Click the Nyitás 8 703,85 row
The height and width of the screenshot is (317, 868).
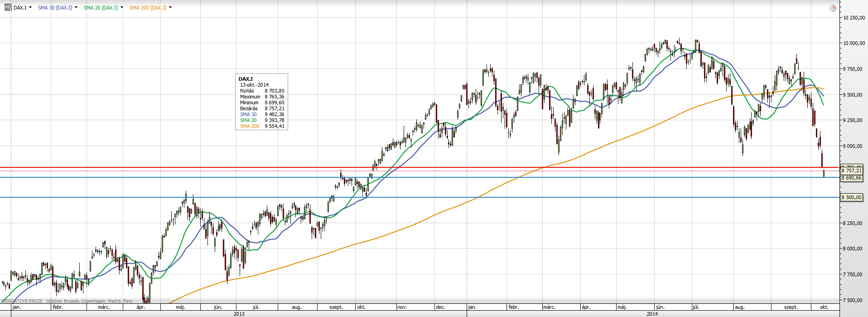click(262, 91)
